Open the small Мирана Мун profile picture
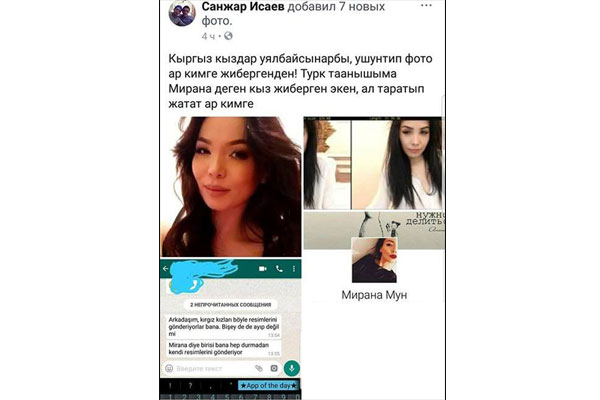Screen dimensions: 600x400 [x=374, y=260]
